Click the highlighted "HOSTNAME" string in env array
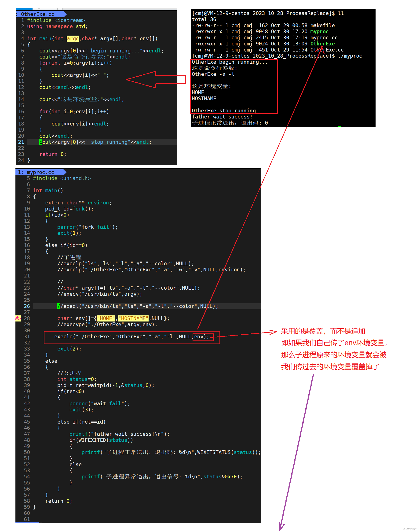The width and height of the screenshot is (420, 532). point(133,318)
